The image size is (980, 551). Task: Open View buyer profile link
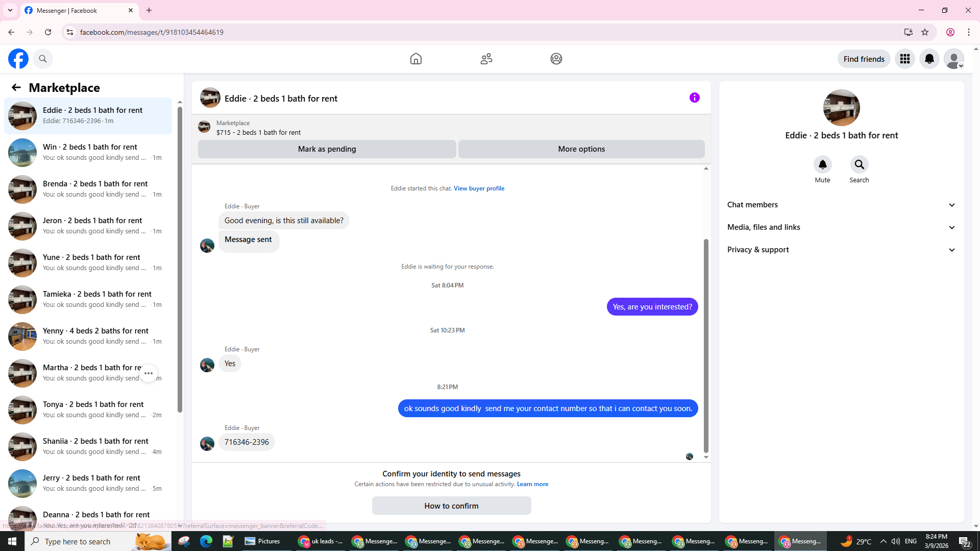(x=479, y=188)
